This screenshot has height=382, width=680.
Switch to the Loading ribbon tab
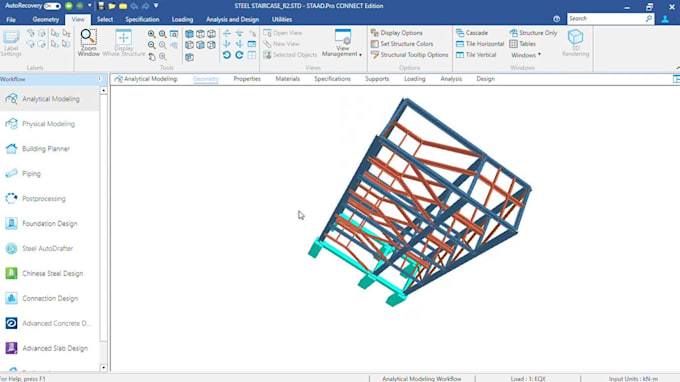[x=182, y=20]
